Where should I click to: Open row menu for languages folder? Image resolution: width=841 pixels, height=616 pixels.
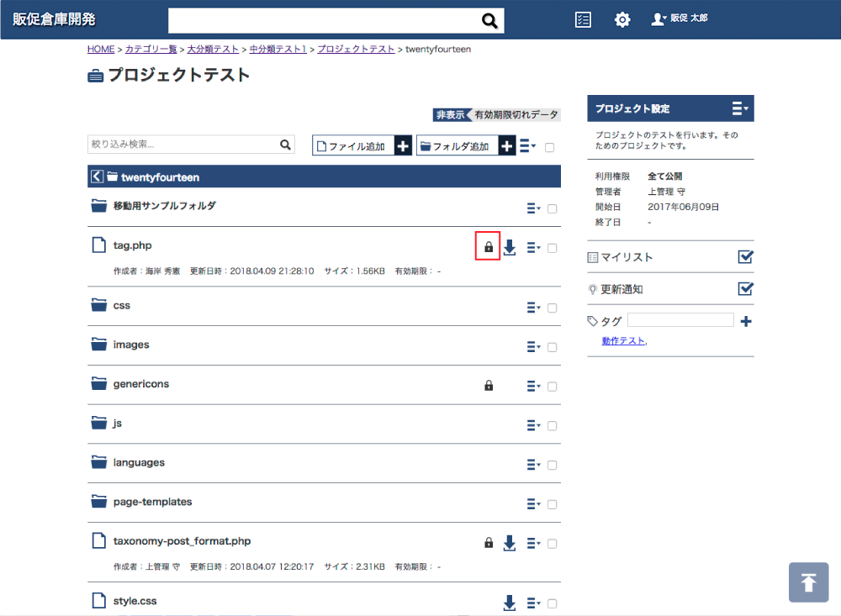point(534,464)
